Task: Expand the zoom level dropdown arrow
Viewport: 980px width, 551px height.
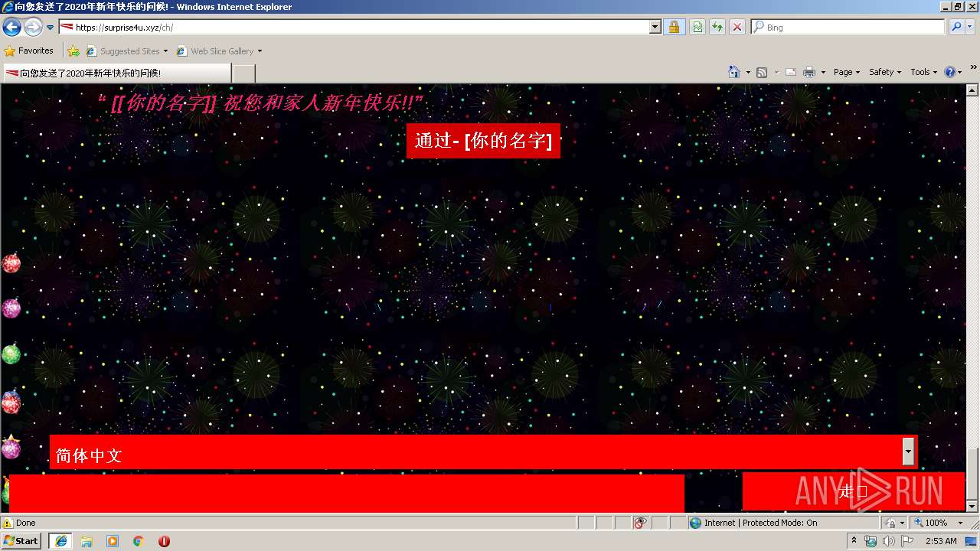Action: pyautogui.click(x=960, y=523)
